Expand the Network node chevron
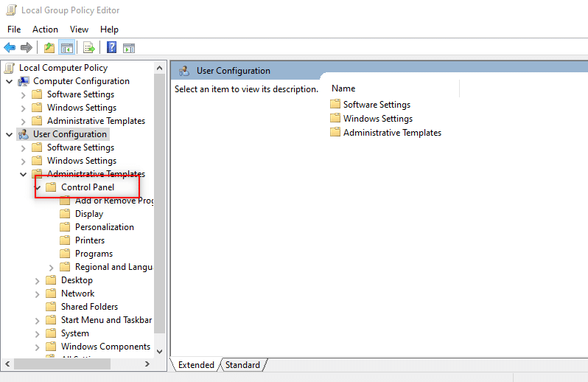 point(37,294)
